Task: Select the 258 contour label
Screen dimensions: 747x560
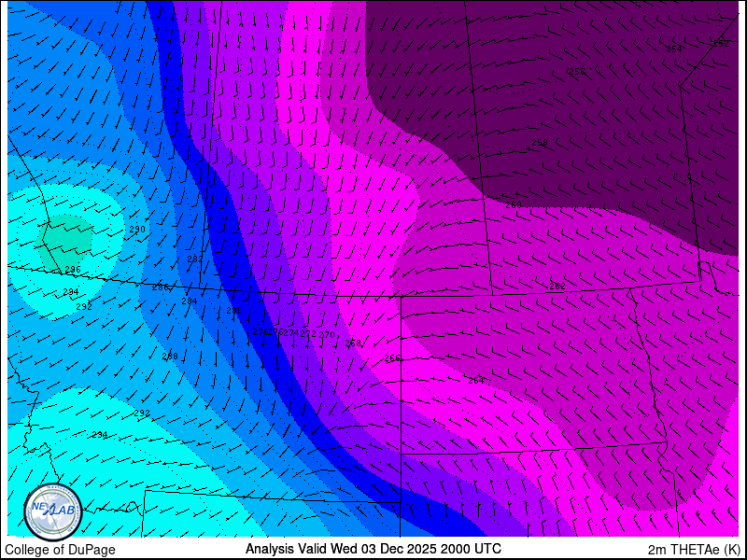Action: [540, 143]
